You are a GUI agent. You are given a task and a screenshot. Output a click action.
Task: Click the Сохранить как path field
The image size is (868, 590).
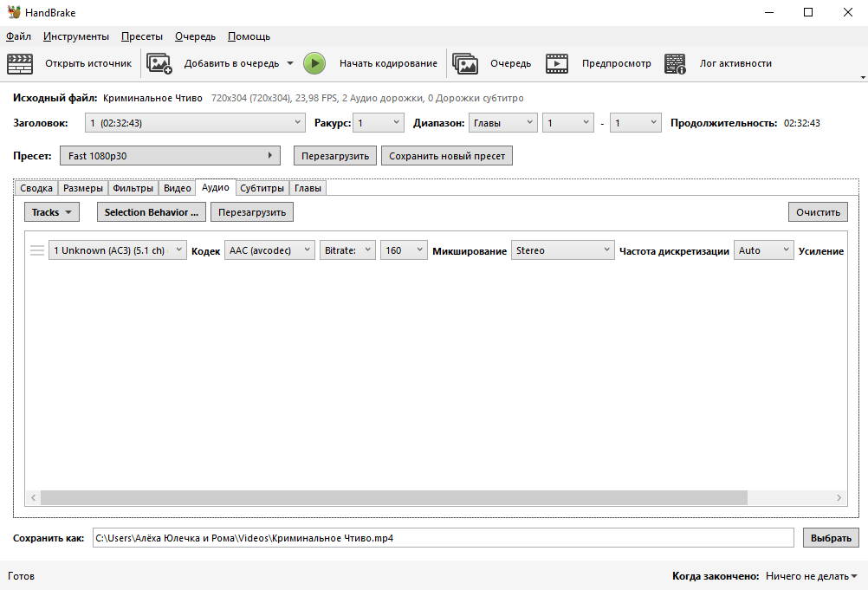[443, 538]
